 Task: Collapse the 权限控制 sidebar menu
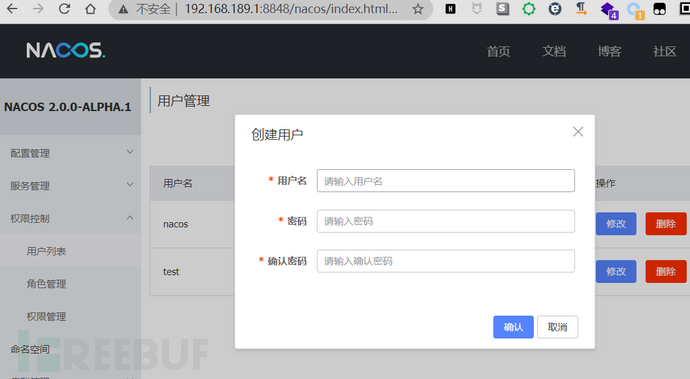[x=70, y=218]
